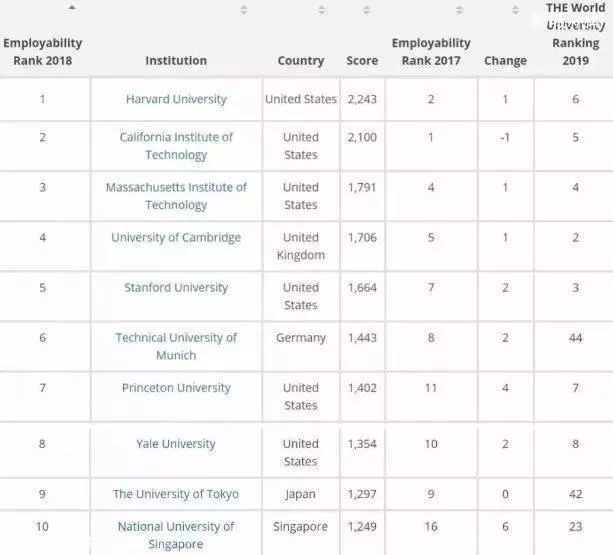613x555 pixels.
Task: Open Massachusetts Institute of Technology link
Action: (x=176, y=196)
